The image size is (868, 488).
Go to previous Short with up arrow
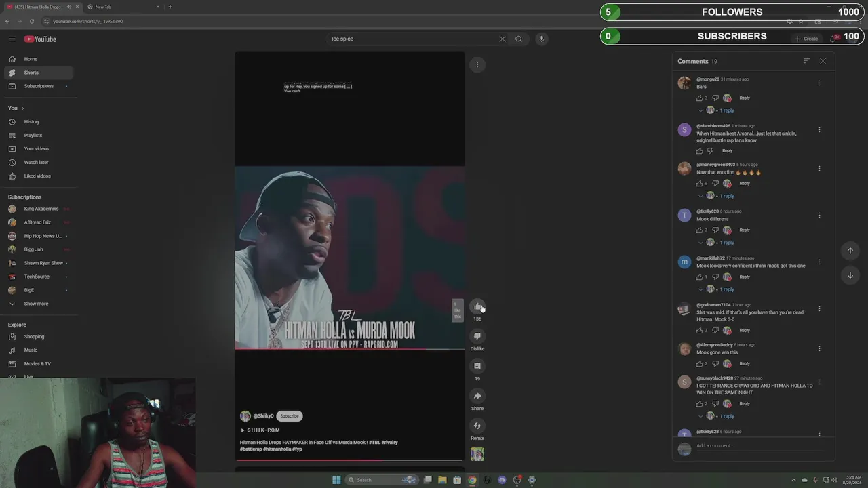[850, 251]
